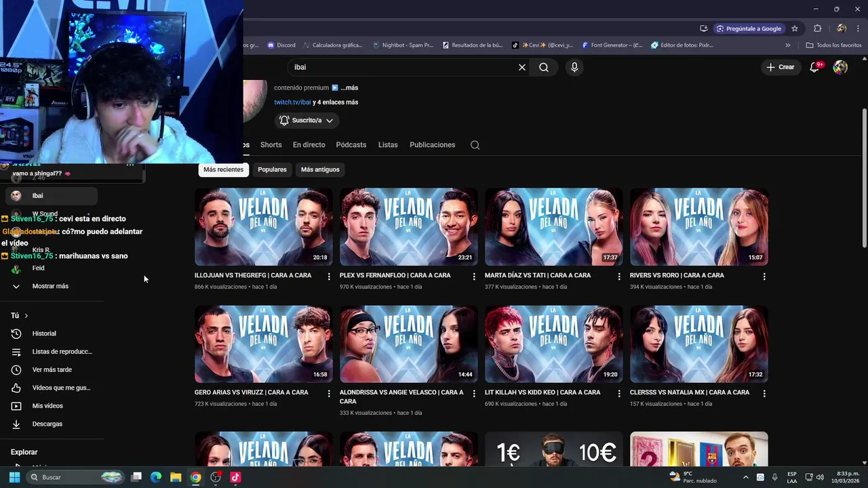The image size is (868, 488).
Task: Open File Explorer from the taskbar
Action: (176, 477)
